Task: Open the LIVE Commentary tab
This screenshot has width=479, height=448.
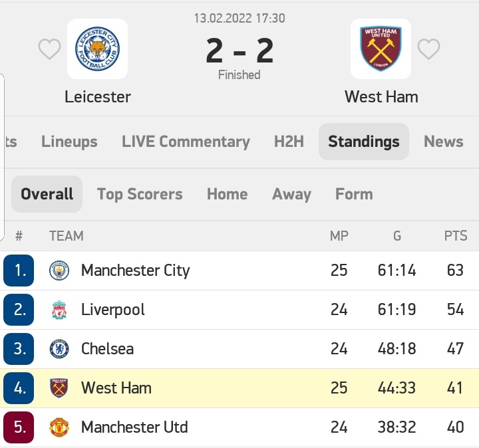Action: 186,142
